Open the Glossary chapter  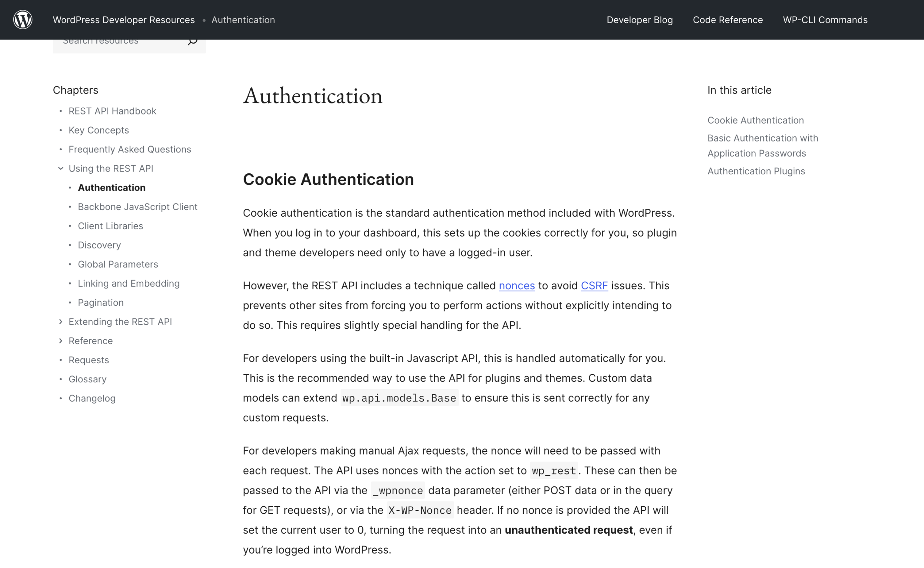coord(87,380)
